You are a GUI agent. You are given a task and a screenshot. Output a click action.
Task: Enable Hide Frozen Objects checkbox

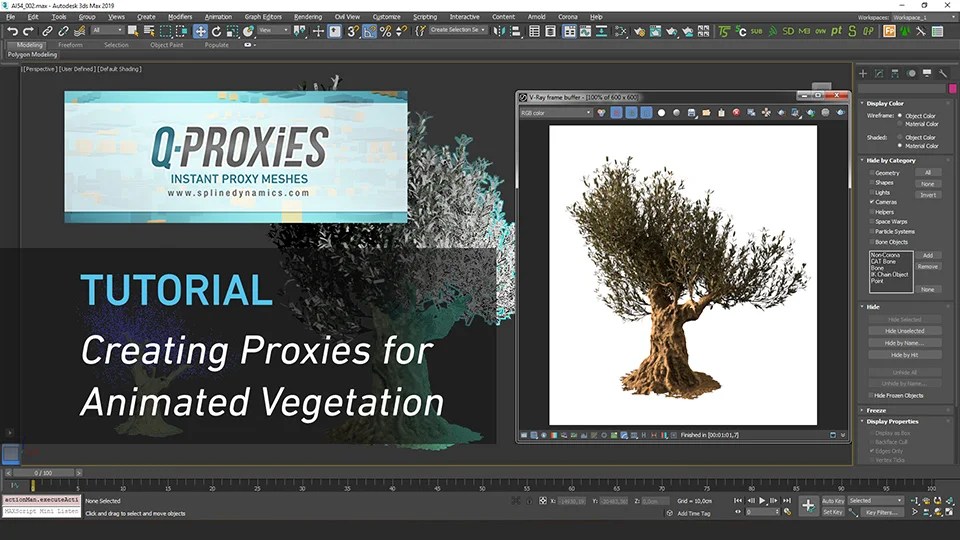(x=871, y=396)
